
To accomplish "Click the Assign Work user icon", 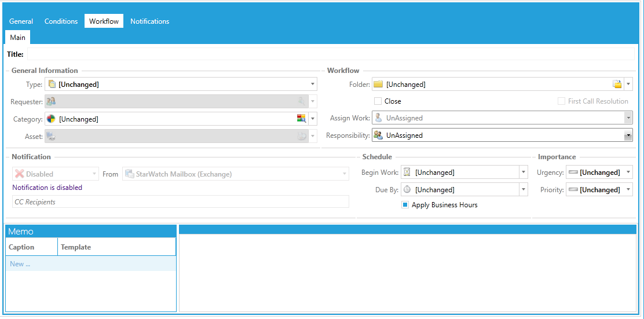I will 379,118.
